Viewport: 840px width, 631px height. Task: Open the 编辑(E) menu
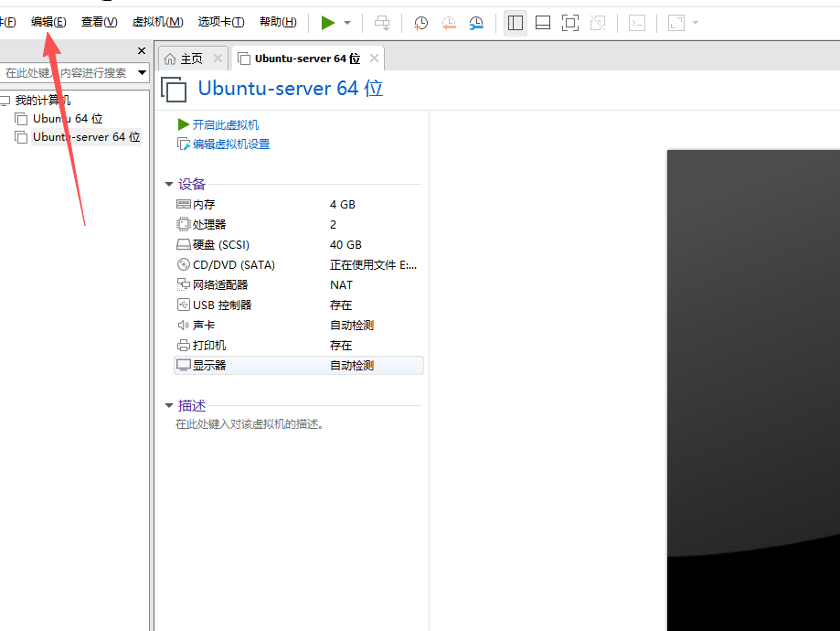[x=48, y=22]
